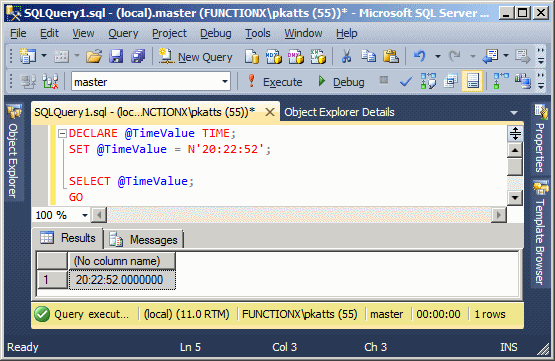The height and width of the screenshot is (361, 555).
Task: Click the New Query button
Action: pyautogui.click(x=196, y=57)
